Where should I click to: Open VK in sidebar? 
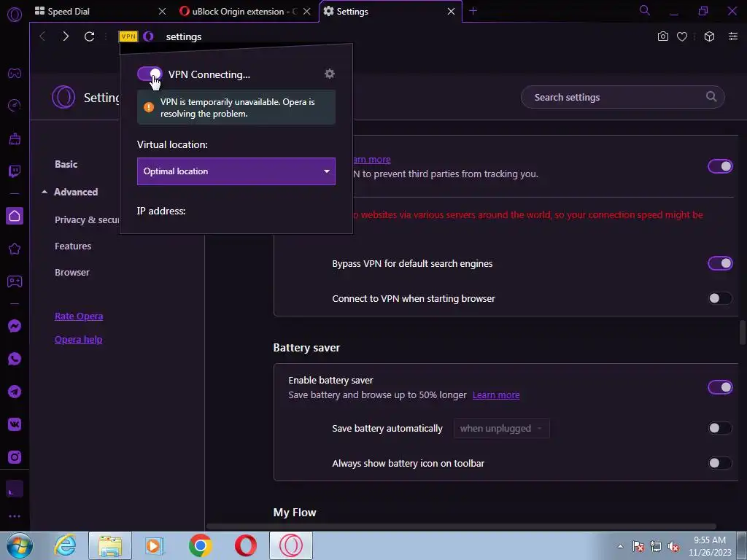15,424
